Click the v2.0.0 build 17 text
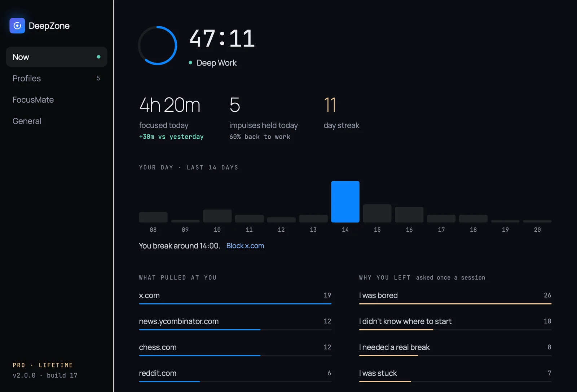577x392 pixels. [45, 375]
